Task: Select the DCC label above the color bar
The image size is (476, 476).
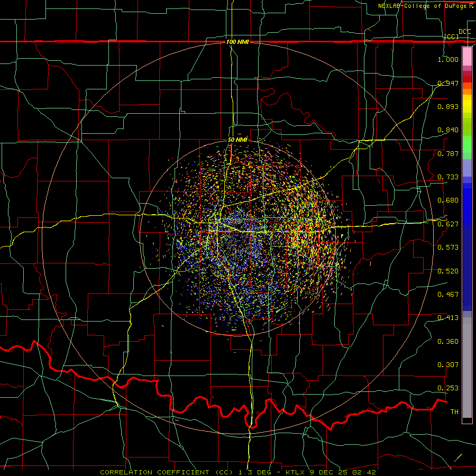Action: click(x=464, y=32)
